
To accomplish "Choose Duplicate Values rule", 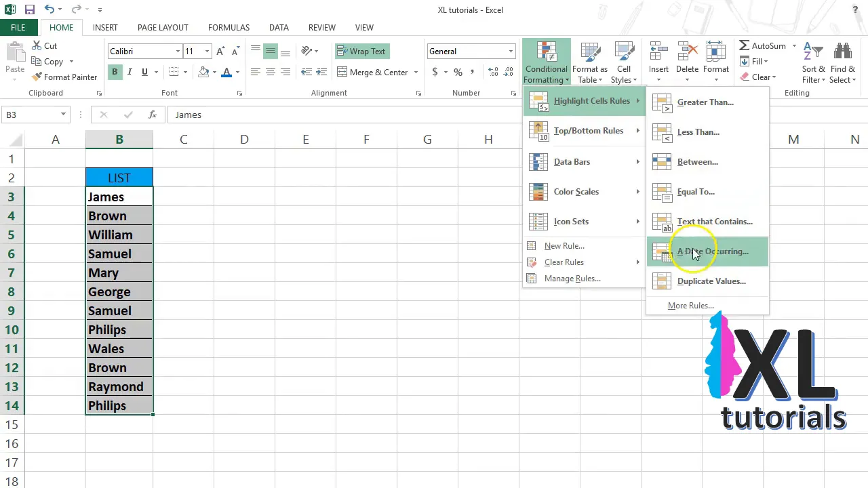I will click(707, 281).
